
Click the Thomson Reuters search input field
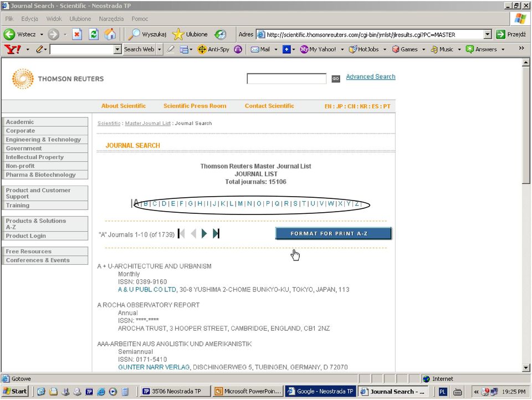click(x=287, y=79)
